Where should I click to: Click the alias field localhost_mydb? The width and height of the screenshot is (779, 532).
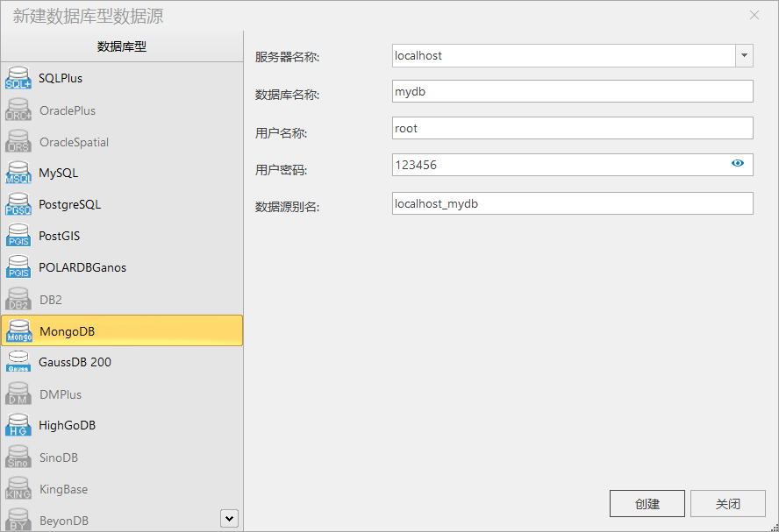[x=572, y=203]
